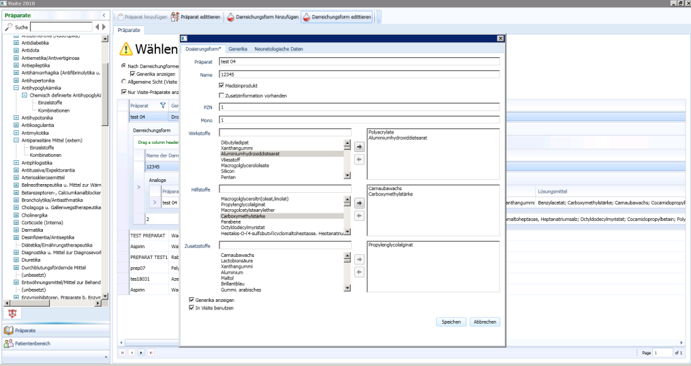
Task: Click the filter icon in Präparat column
Action: tap(163, 105)
